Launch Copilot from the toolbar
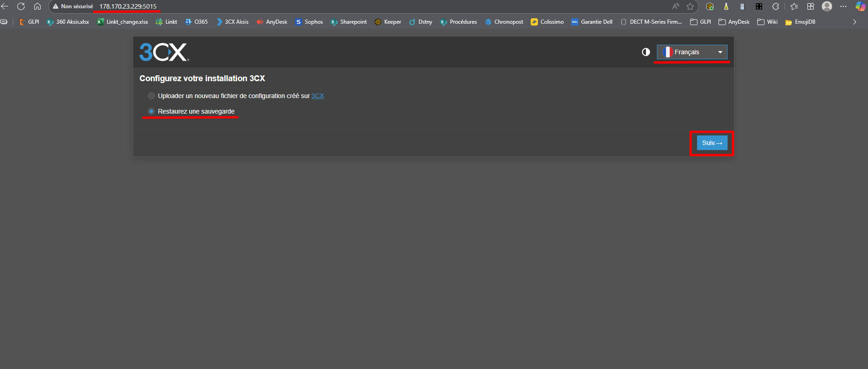 coord(860,6)
